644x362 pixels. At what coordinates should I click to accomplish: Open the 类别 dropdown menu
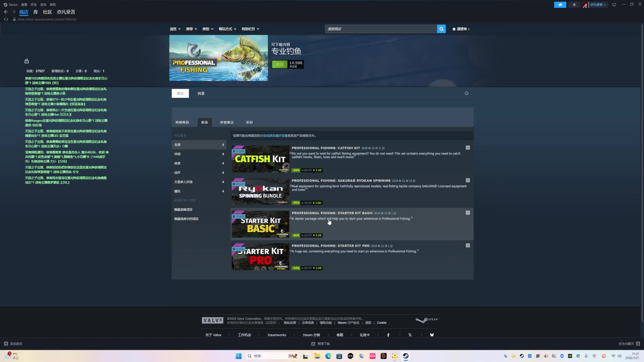(x=208, y=29)
